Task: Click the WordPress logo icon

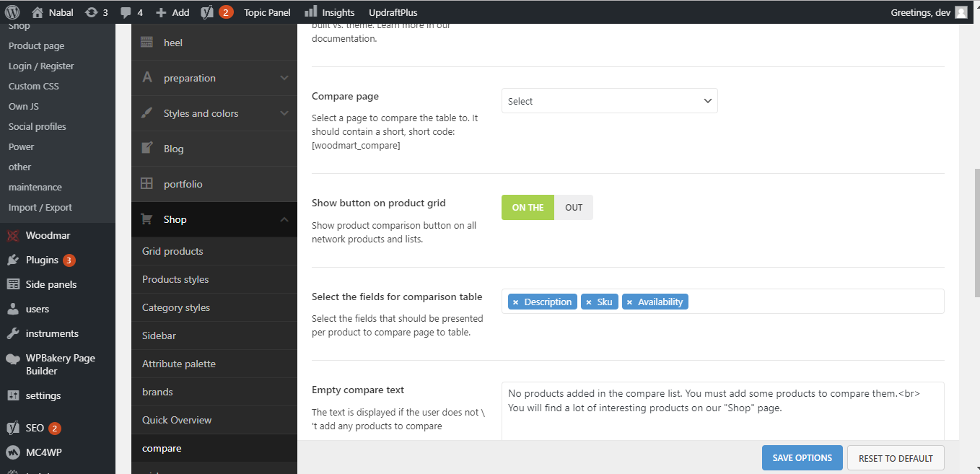Action: pyautogui.click(x=12, y=12)
